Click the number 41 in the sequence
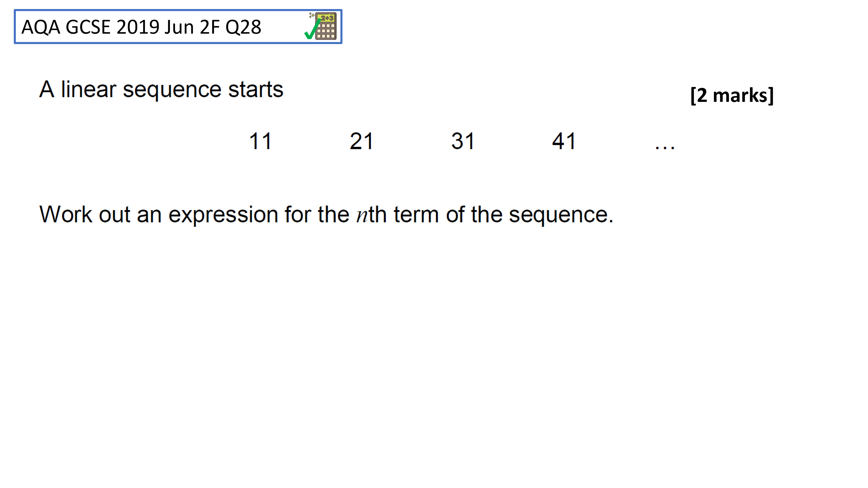The image size is (868, 488). tap(564, 141)
